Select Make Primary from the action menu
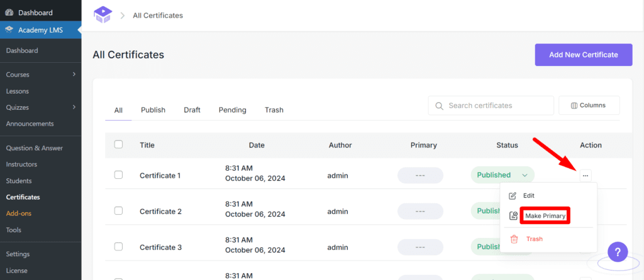Viewport: 644px width, 280px height. [x=545, y=216]
